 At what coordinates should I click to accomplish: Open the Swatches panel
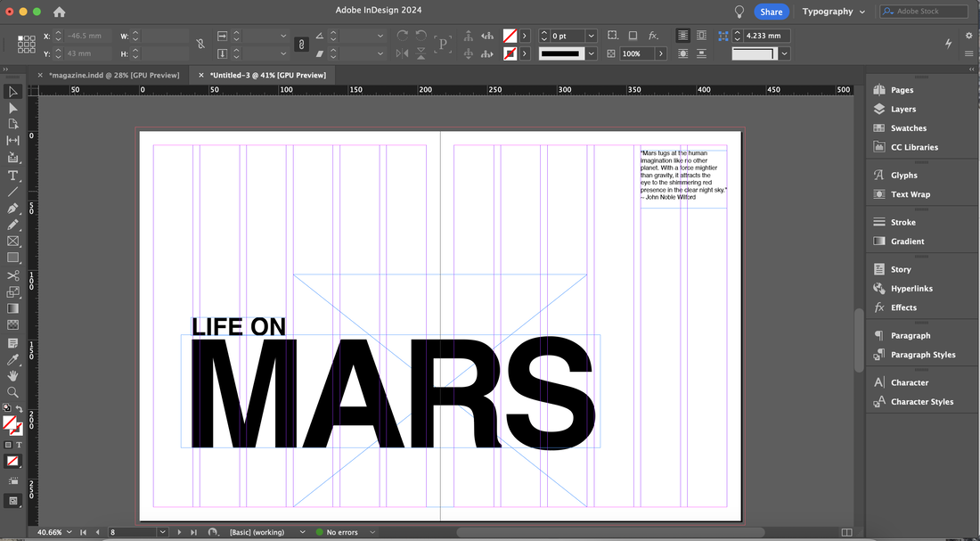[x=908, y=128]
